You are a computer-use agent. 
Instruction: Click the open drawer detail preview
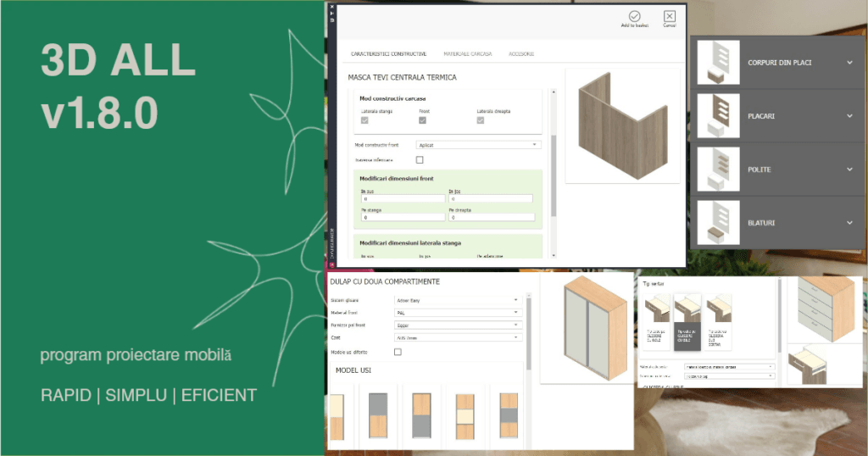807,365
